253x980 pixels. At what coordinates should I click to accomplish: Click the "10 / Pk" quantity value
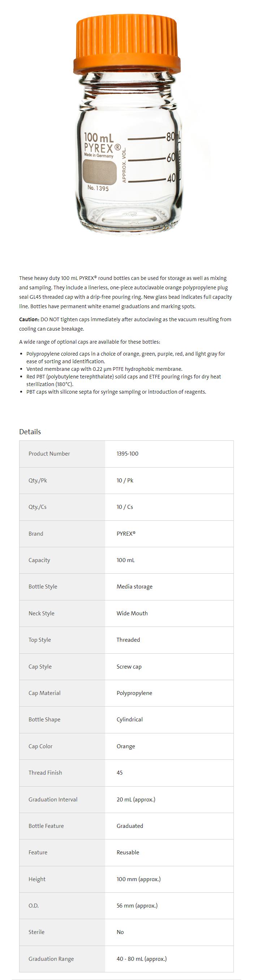(x=125, y=480)
